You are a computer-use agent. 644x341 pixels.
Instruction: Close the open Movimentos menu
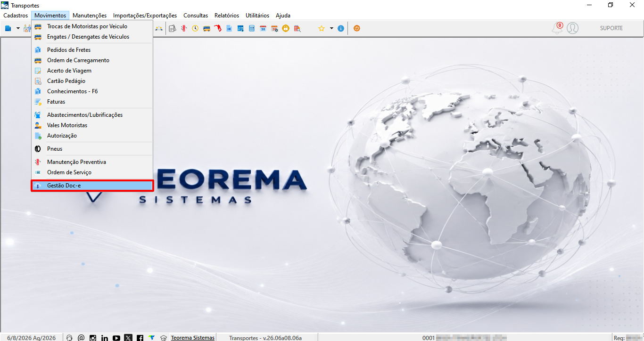click(50, 16)
